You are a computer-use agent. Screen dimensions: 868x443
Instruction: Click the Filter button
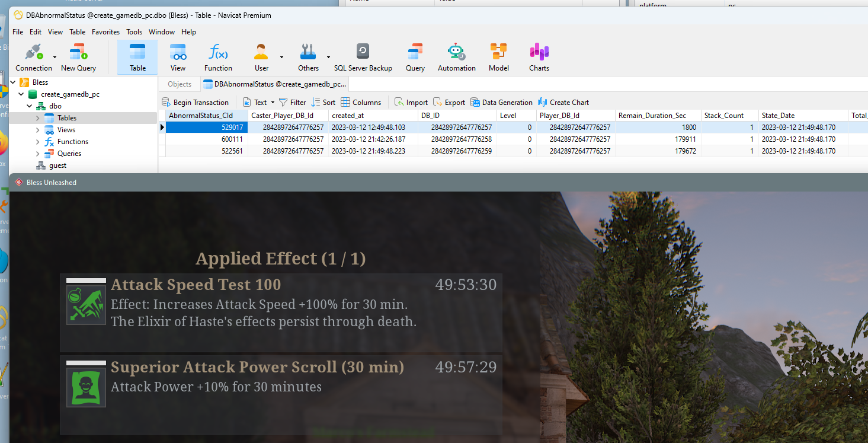pyautogui.click(x=292, y=102)
